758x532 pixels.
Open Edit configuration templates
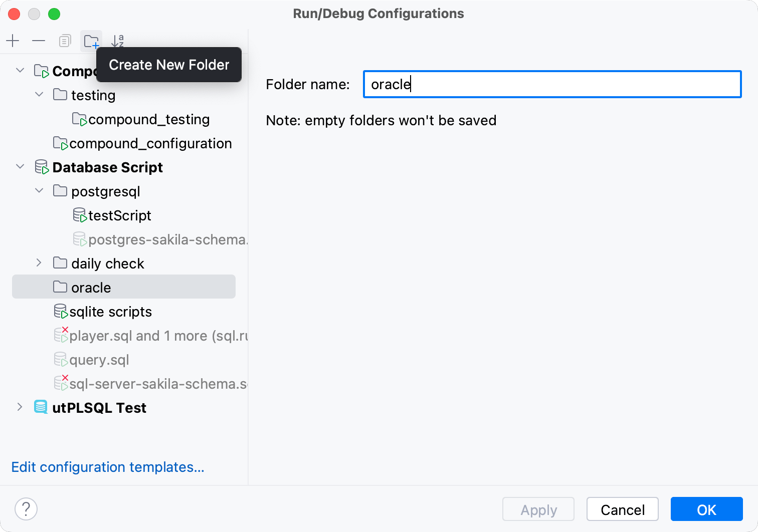pos(107,467)
